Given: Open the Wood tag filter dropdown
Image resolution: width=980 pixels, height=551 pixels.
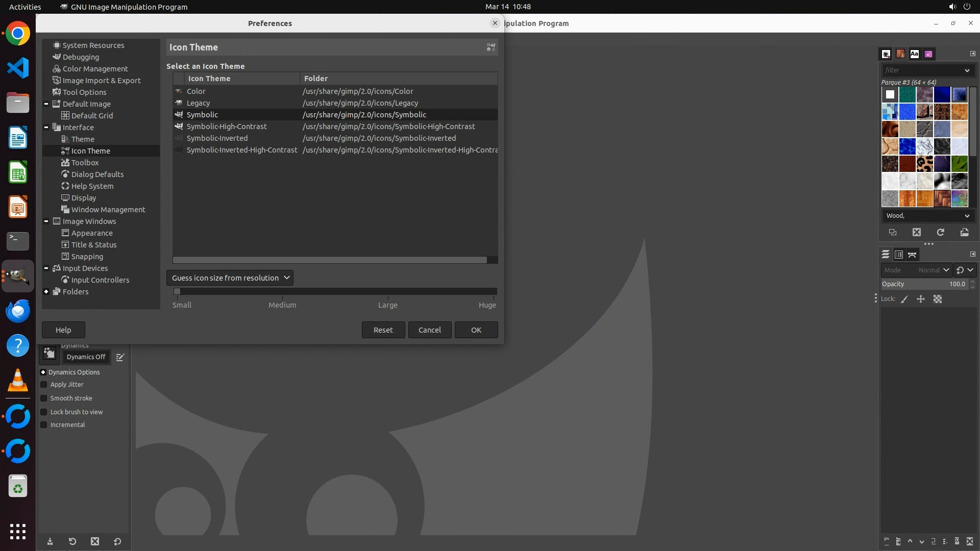Looking at the screenshot, I should click(967, 216).
